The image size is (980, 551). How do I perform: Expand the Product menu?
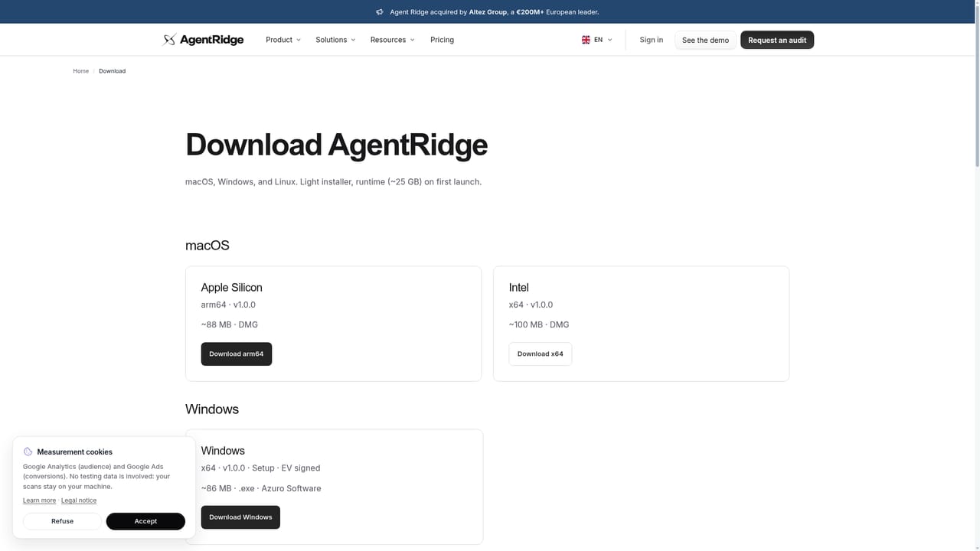click(x=283, y=40)
